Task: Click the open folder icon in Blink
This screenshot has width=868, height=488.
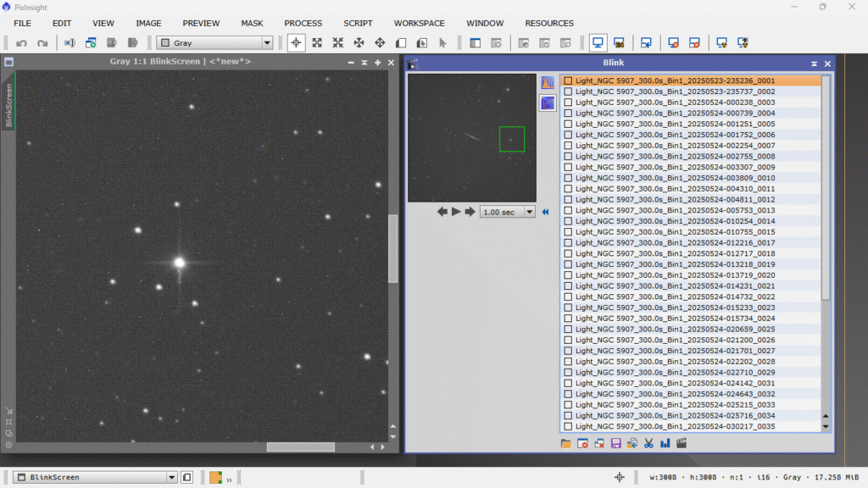Action: (566, 443)
